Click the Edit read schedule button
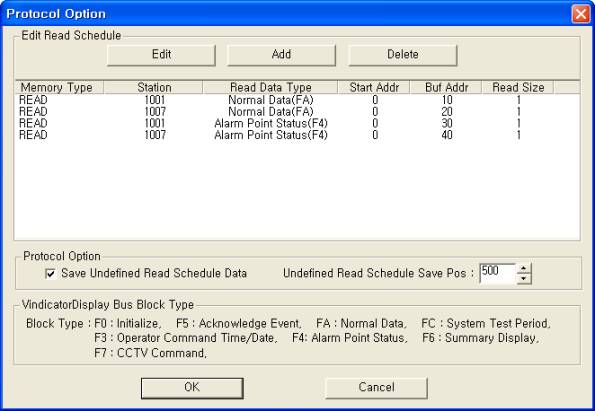This screenshot has height=411, width=595. (161, 55)
